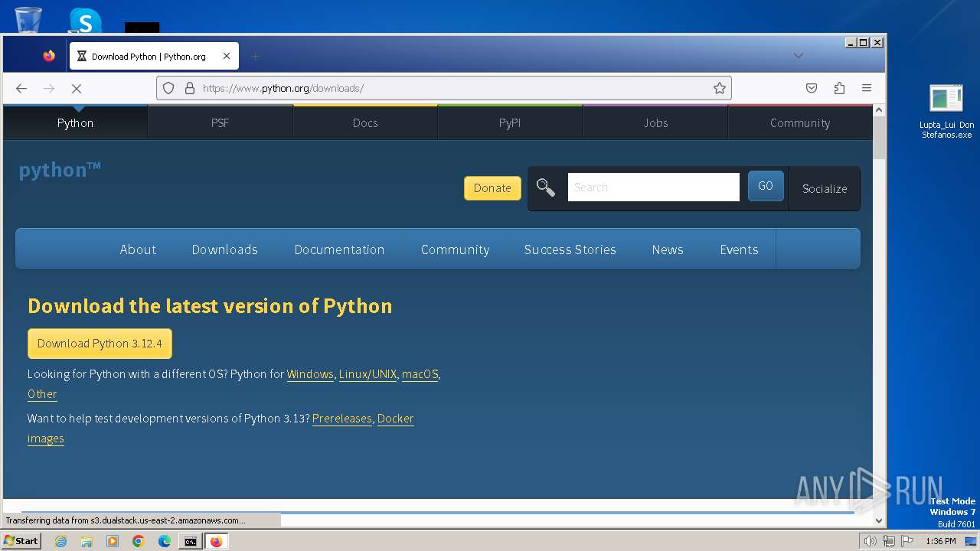Follow the Linux/UNIX download link
The height and width of the screenshot is (551, 980).
tap(367, 374)
